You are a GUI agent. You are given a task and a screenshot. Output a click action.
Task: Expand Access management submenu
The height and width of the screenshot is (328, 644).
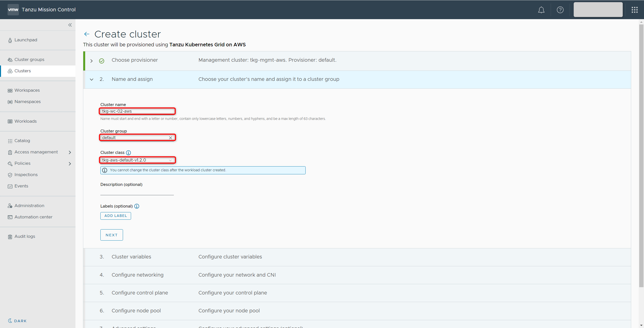click(70, 152)
